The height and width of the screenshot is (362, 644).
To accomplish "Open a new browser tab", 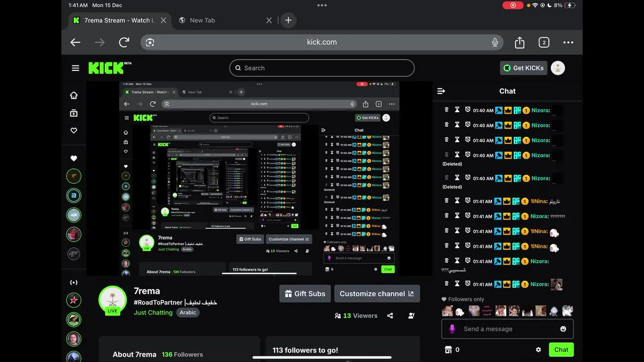I will tap(288, 20).
